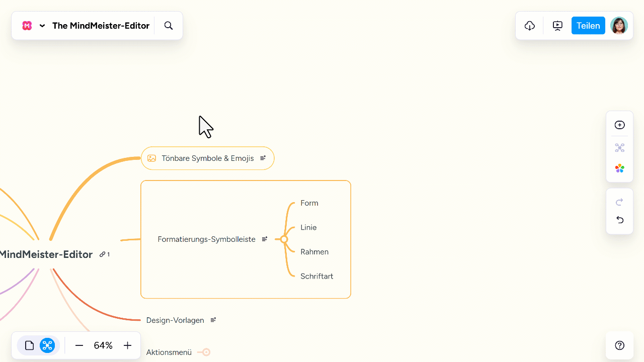Zoom out with the minus button
The height and width of the screenshot is (362, 644).
tap(79, 345)
